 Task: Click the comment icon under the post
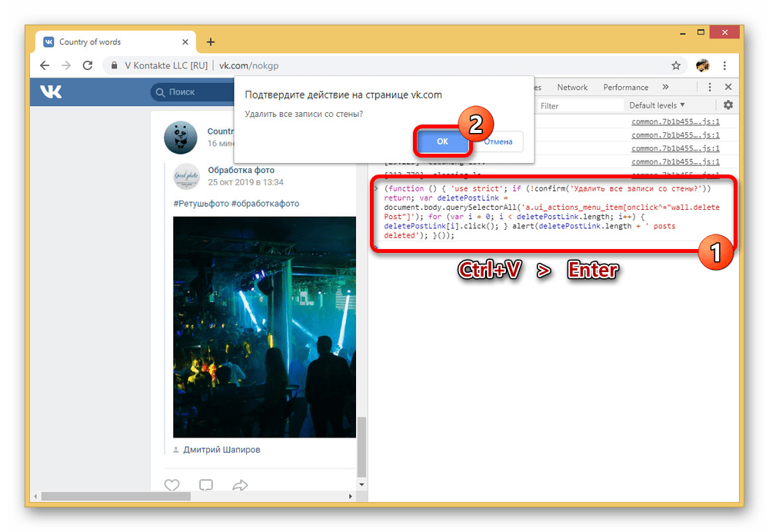pyautogui.click(x=206, y=485)
